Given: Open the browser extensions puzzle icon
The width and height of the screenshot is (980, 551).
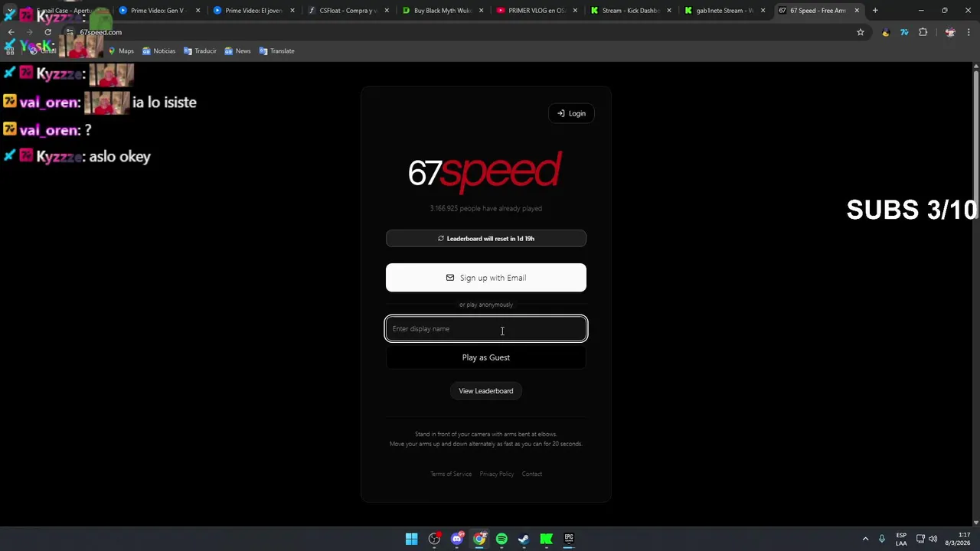Looking at the screenshot, I should tap(923, 32).
